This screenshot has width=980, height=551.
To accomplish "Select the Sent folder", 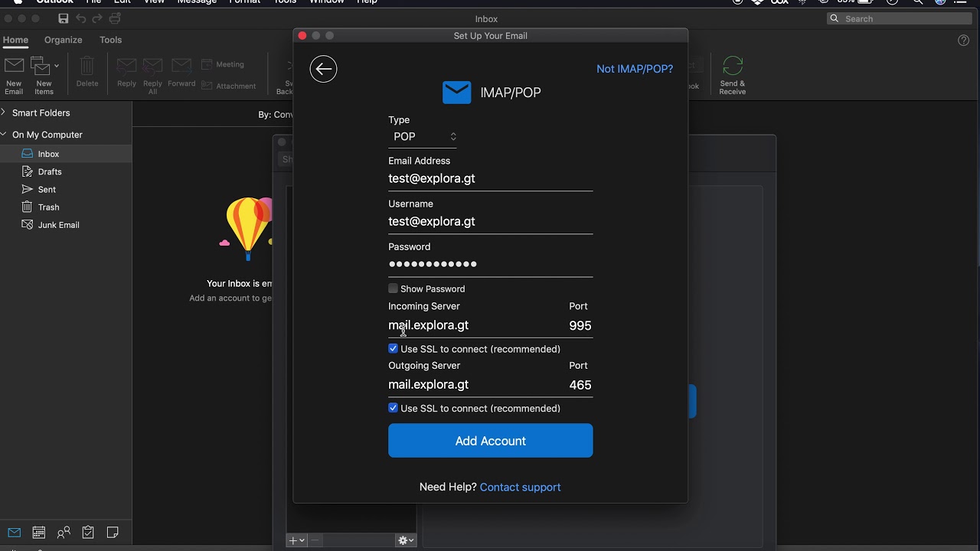I will (x=66, y=190).
